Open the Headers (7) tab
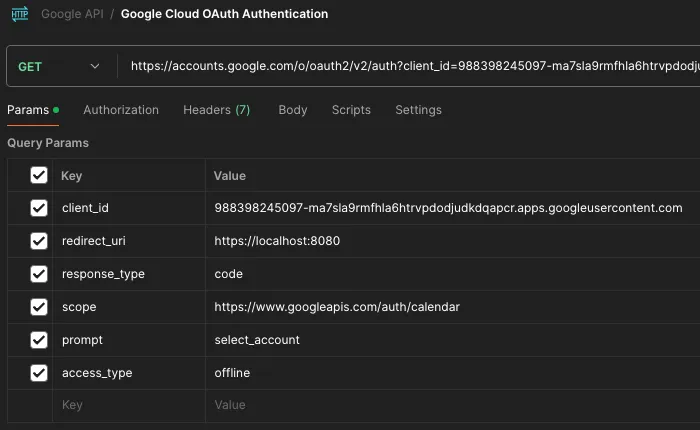The width and height of the screenshot is (700, 430). coord(216,110)
